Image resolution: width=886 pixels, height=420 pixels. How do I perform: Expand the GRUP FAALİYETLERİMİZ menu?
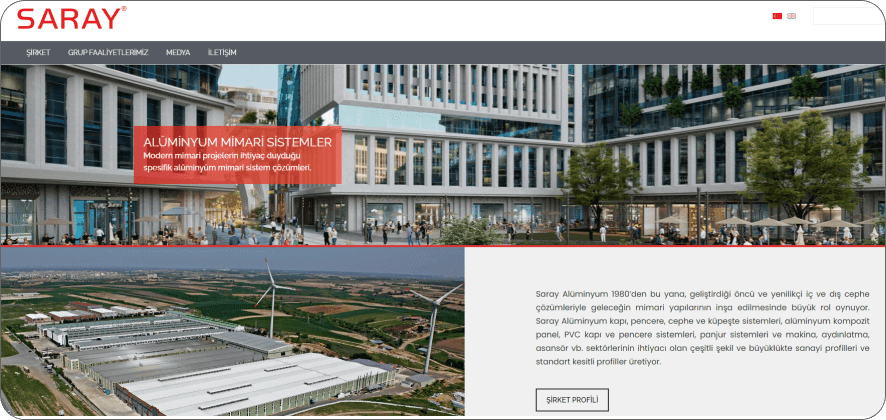pyautogui.click(x=108, y=52)
